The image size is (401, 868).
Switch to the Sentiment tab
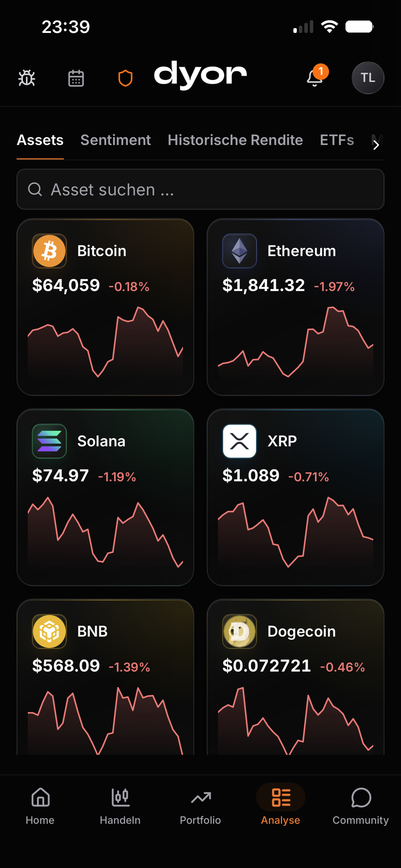(116, 140)
